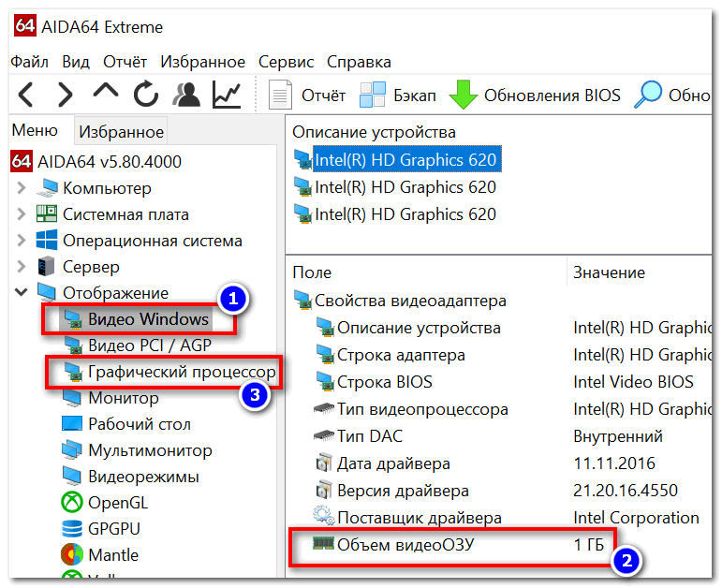
Task: Expand the Компьютер tree node
Action: 22,188
